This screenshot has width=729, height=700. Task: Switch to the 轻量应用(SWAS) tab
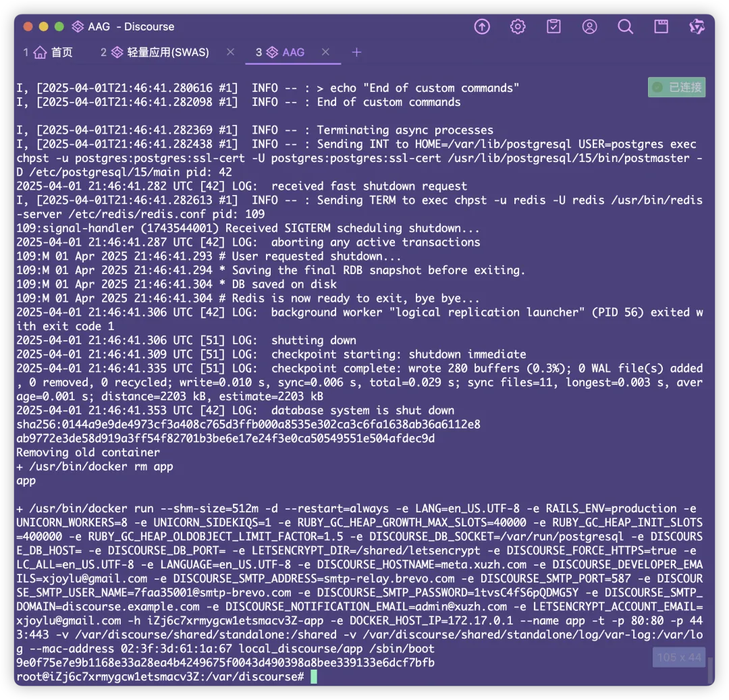coord(167,52)
